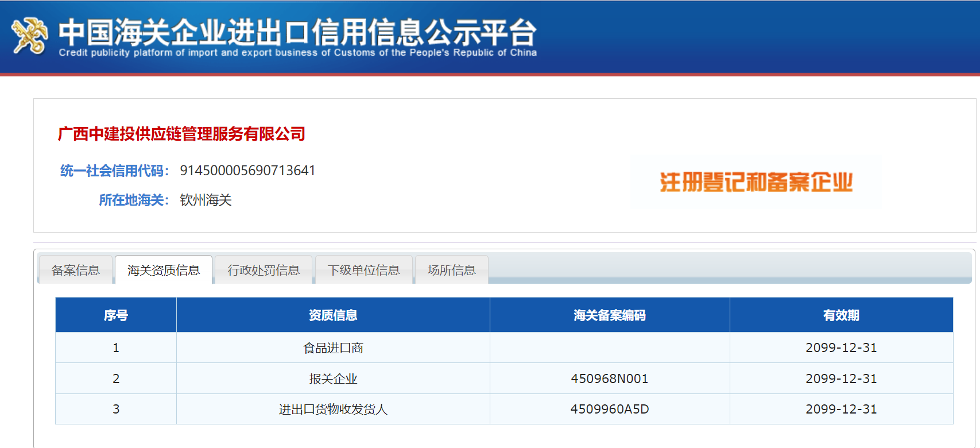View the 场所信息 tab
Screen dimensions: 980x448
451,270
